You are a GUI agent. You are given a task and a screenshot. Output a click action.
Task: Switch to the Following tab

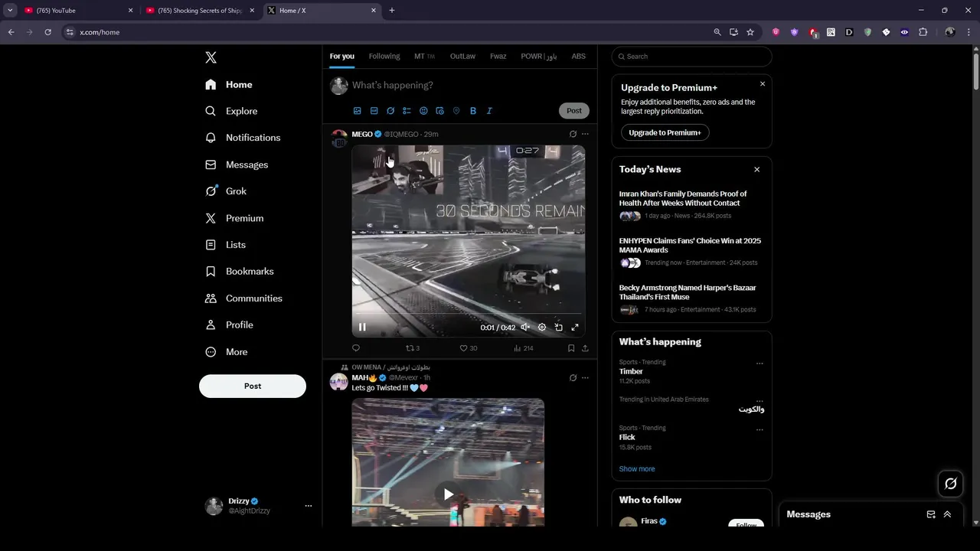(384, 56)
